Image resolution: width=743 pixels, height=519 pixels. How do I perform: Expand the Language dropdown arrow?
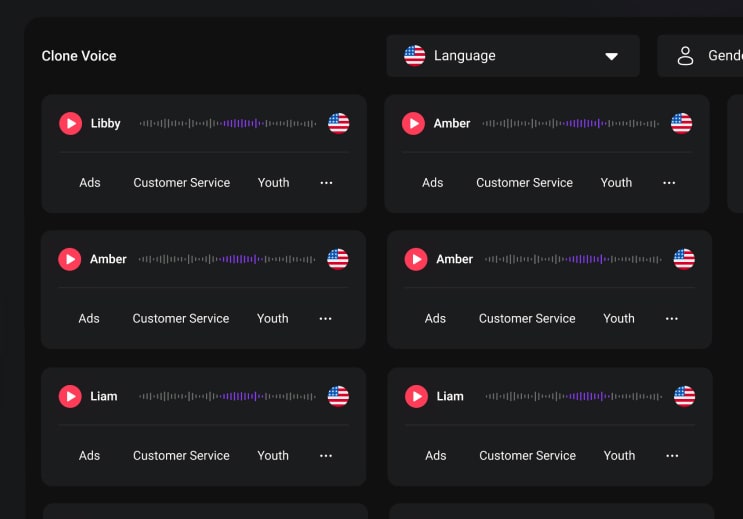[611, 57]
